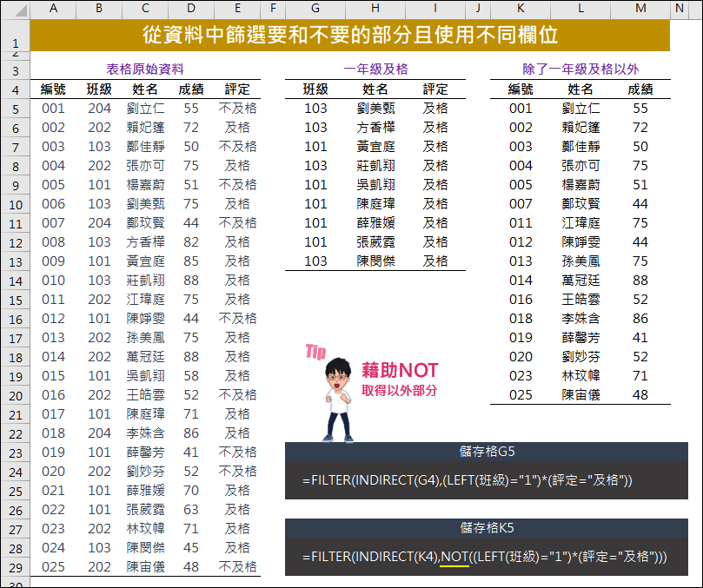Click the 儲存格G5 label bar

[487, 452]
